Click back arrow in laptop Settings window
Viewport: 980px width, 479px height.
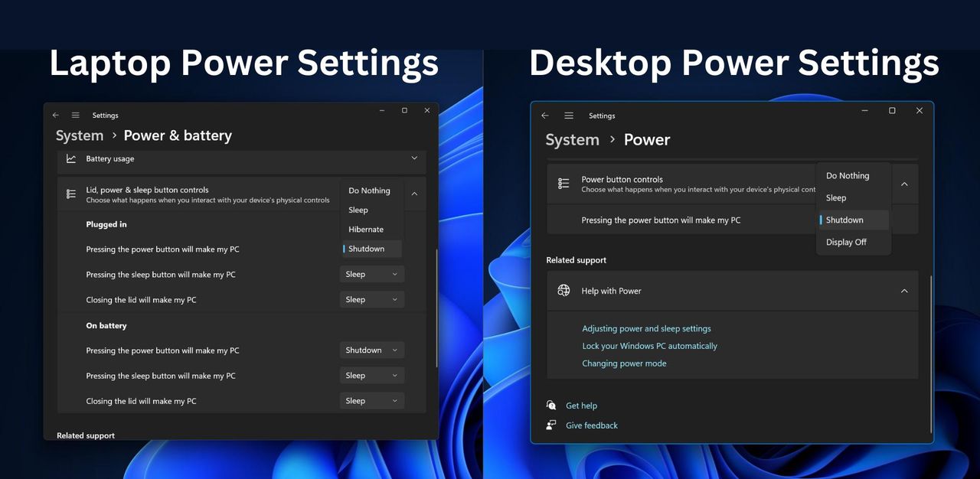point(55,116)
